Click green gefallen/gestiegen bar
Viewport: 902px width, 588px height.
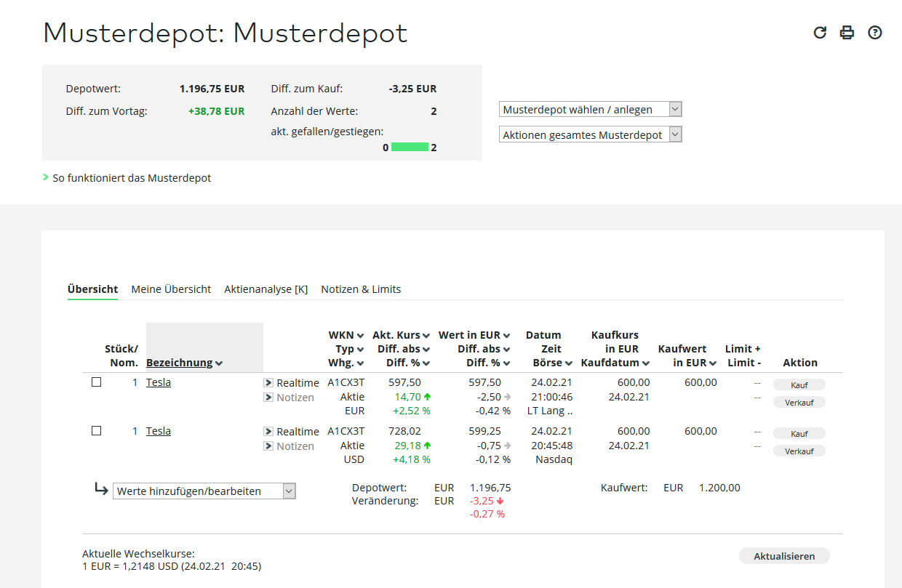(410, 147)
